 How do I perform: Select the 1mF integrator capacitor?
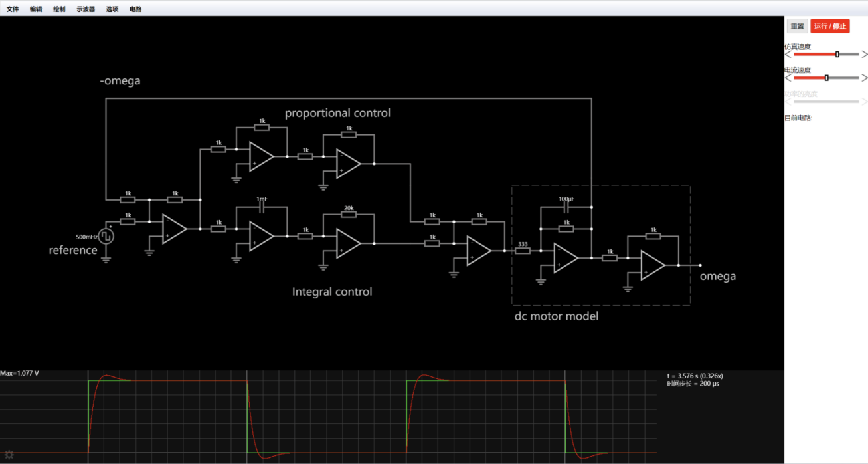pos(262,207)
